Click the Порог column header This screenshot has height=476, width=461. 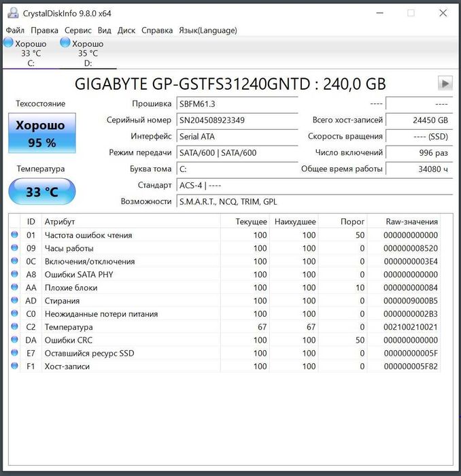point(343,222)
